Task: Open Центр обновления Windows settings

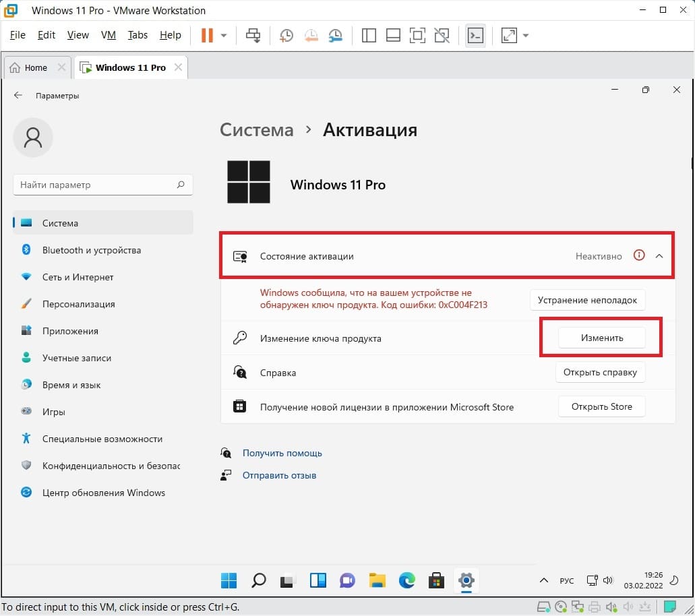Action: point(103,493)
